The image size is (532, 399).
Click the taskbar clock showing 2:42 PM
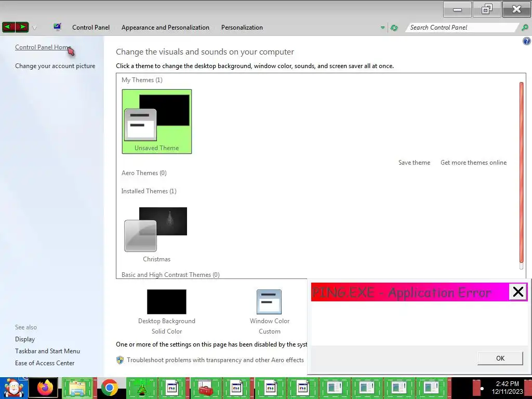coord(507,388)
